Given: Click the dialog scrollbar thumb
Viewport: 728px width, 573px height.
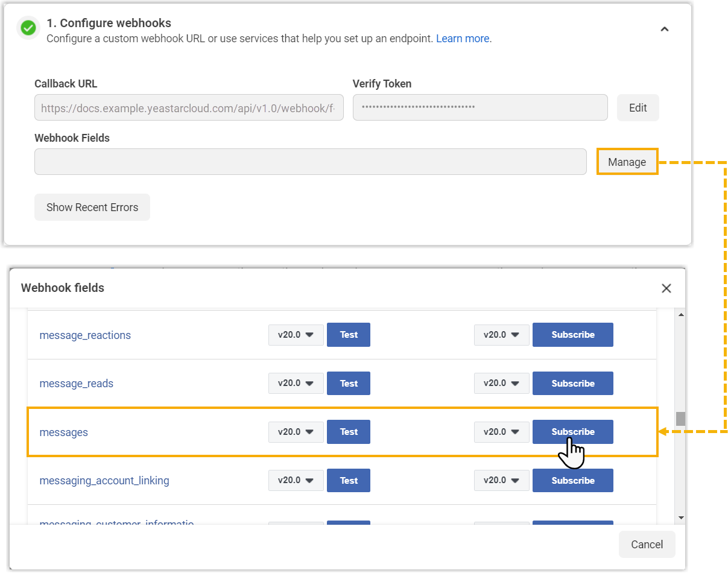Looking at the screenshot, I should point(680,419).
